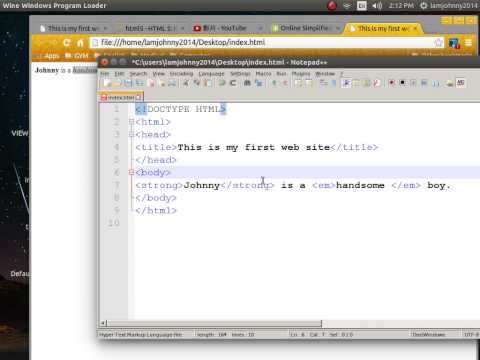Open the Encoding menu
This screenshot has width=480, height=360.
[181, 74]
